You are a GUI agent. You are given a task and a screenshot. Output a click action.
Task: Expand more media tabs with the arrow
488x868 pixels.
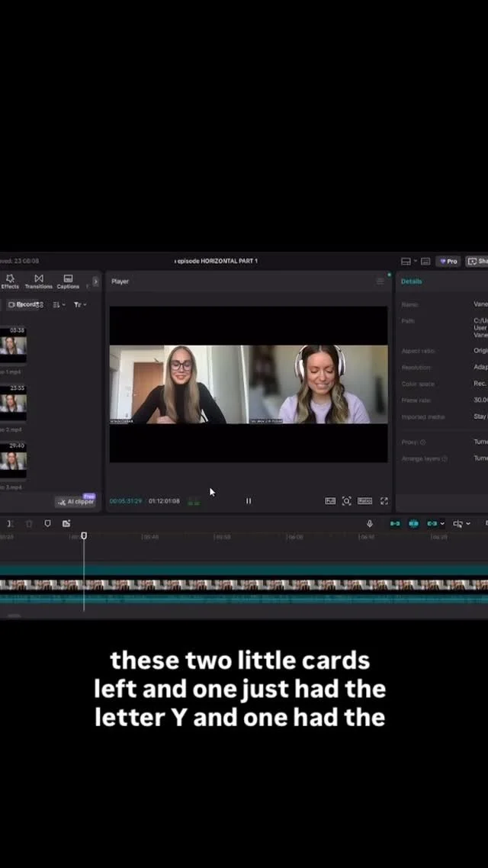(95, 281)
